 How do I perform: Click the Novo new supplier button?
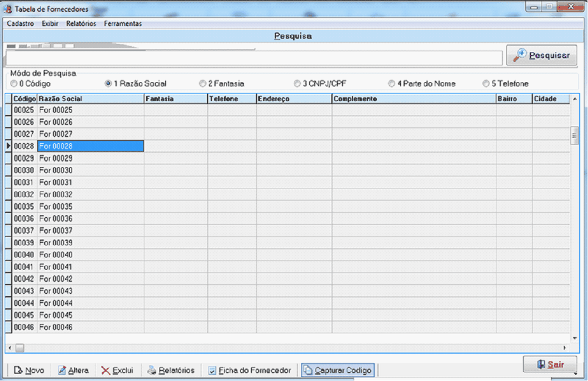pyautogui.click(x=29, y=370)
